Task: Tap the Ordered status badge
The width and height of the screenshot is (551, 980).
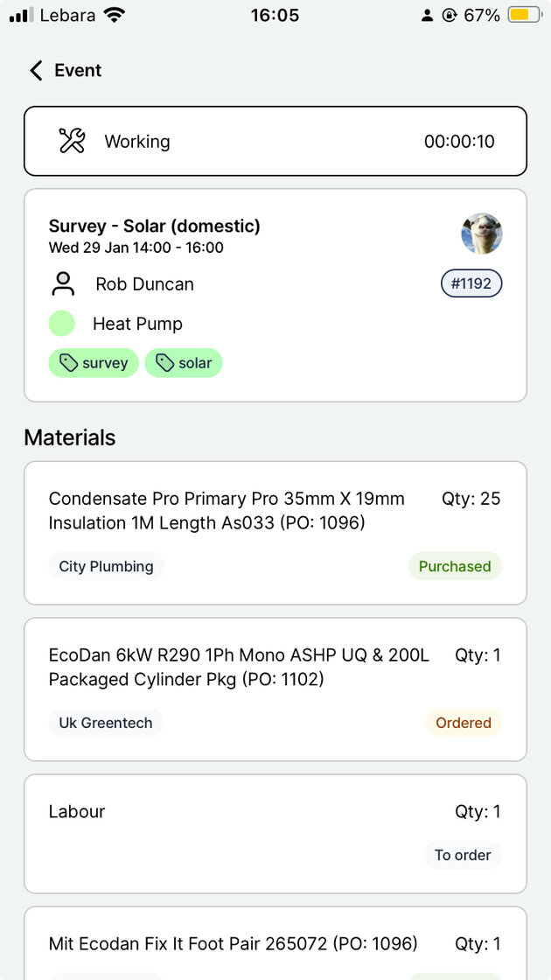Action: (x=464, y=723)
